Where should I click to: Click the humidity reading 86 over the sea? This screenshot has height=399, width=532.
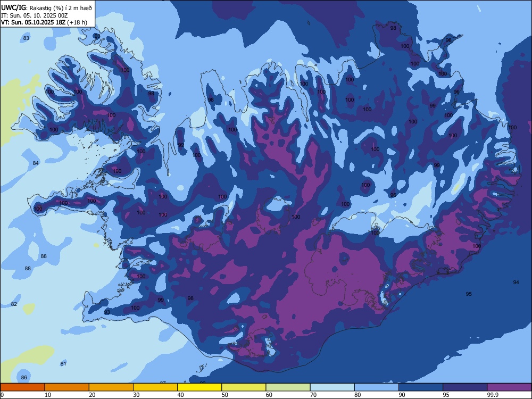point(24,378)
